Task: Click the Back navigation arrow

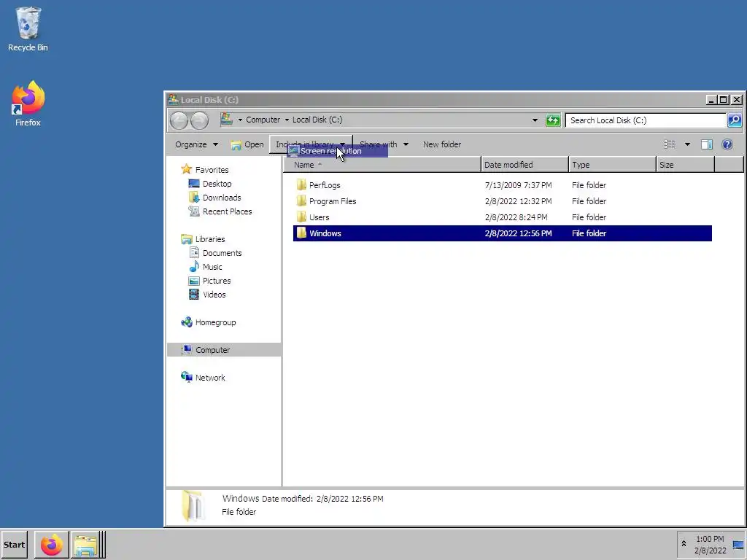Action: 179,120
